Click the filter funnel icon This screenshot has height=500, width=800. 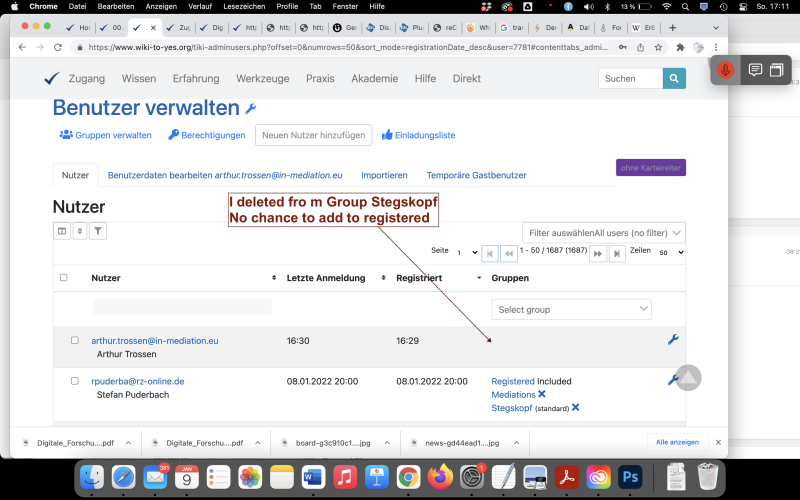pos(98,231)
